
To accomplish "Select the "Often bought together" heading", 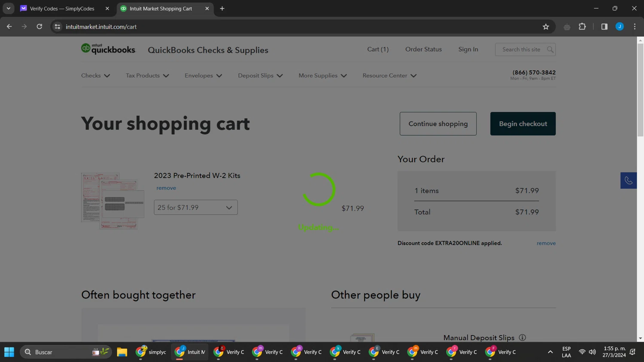I will (x=138, y=295).
